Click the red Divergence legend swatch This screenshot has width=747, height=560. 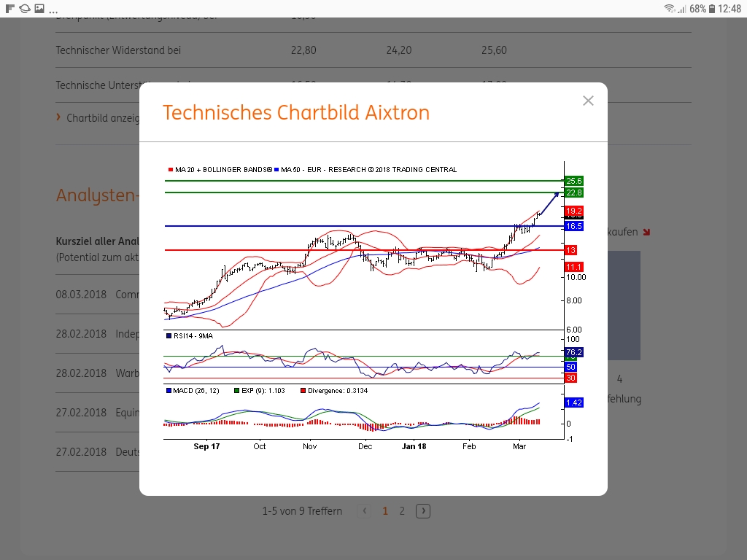pos(303,391)
